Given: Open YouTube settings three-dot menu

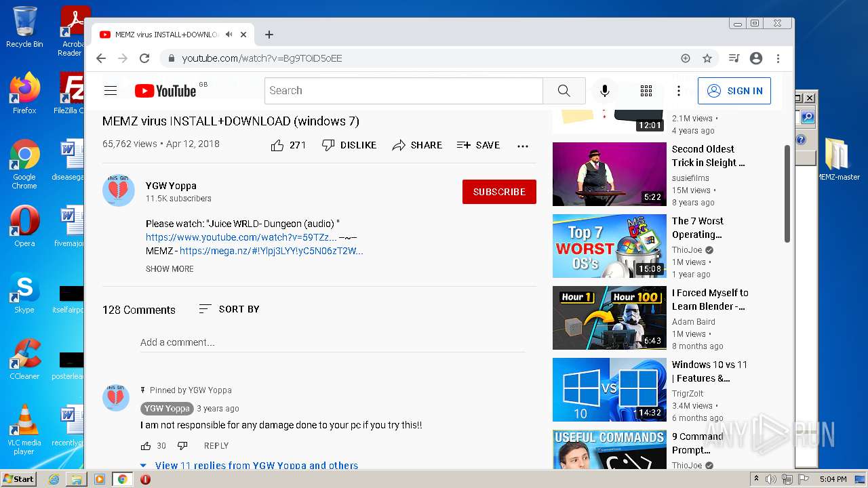Looking at the screenshot, I should click(x=679, y=91).
